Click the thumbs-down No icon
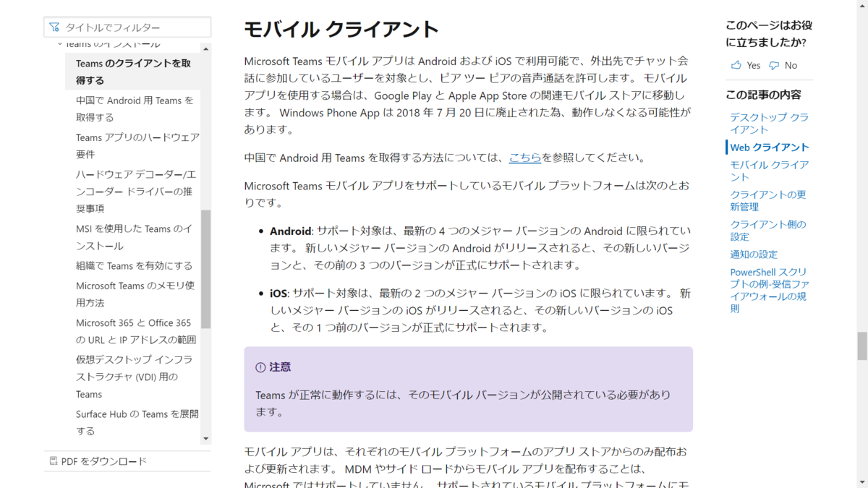 pyautogui.click(x=774, y=65)
